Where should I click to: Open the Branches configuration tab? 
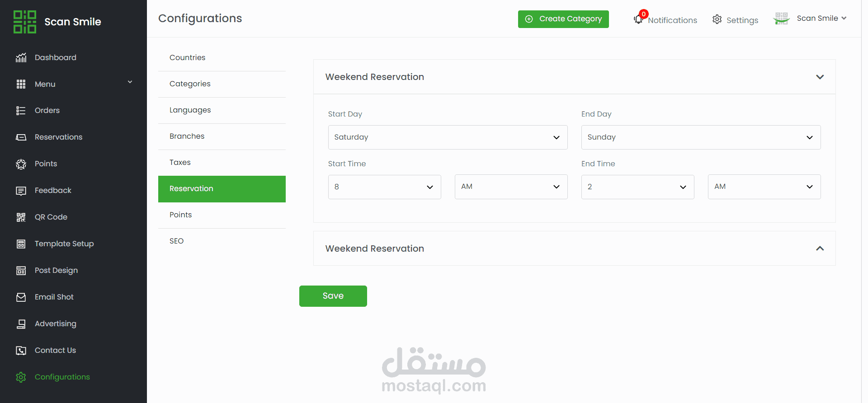pos(187,136)
